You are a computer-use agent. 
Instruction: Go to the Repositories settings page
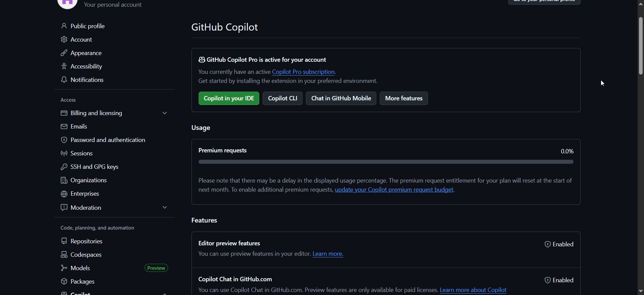tap(86, 241)
